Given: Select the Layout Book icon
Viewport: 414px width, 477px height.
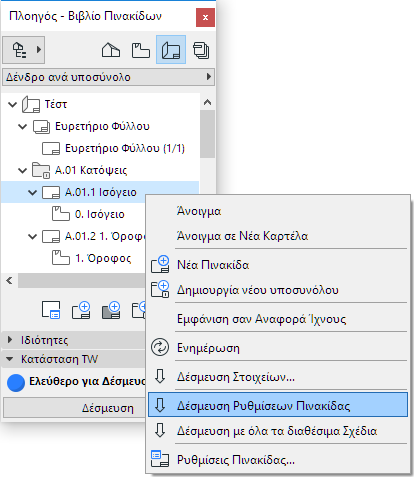Looking at the screenshot, I should 171,50.
